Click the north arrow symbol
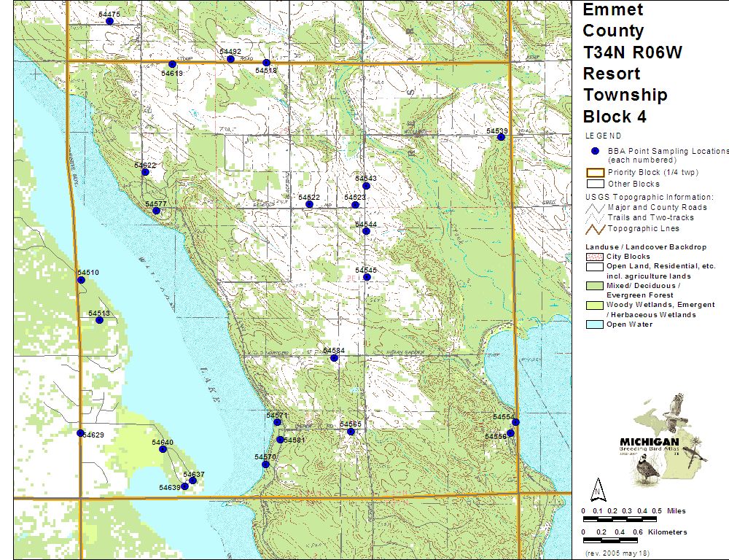Screen dimensions: 729x560 (597, 488)
